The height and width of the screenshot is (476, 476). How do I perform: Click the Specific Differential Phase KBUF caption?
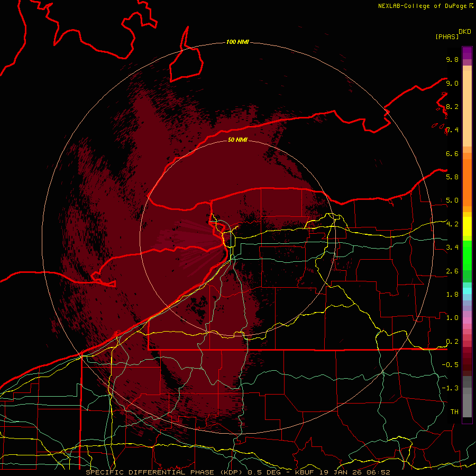click(x=237, y=472)
